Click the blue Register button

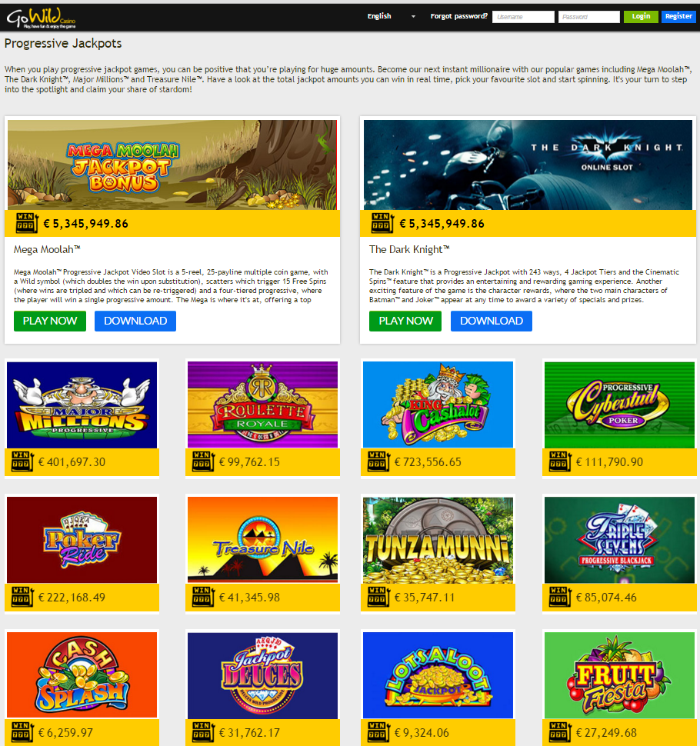678,17
